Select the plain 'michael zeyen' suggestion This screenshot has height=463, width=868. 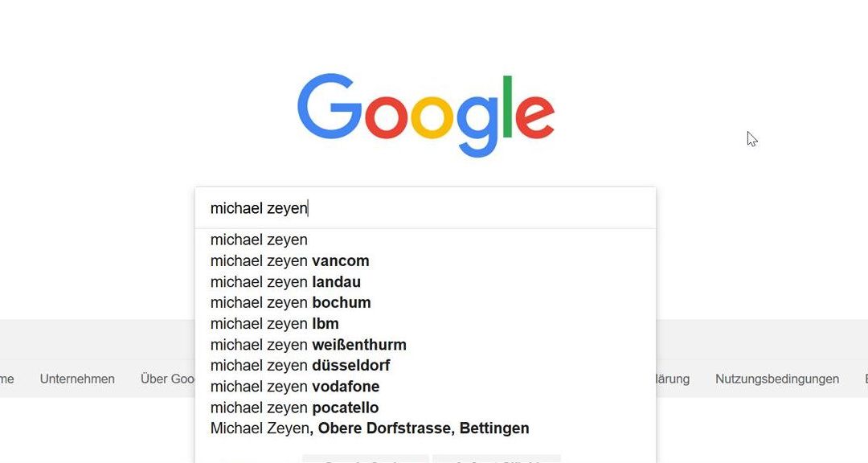point(426,240)
